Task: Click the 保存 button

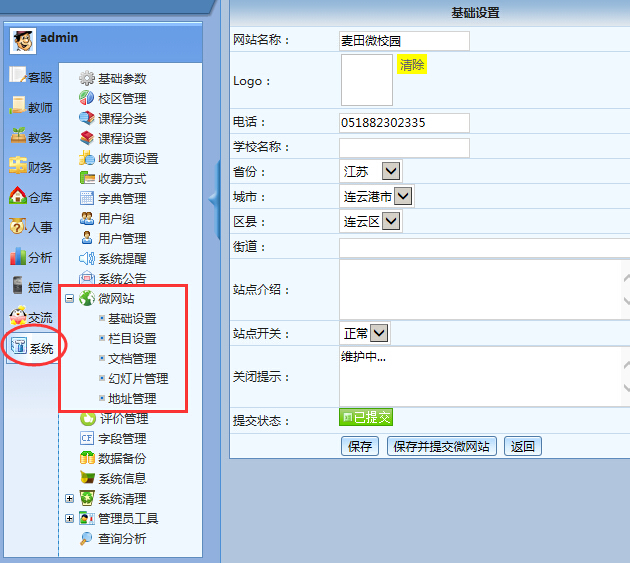Action: pos(360,446)
